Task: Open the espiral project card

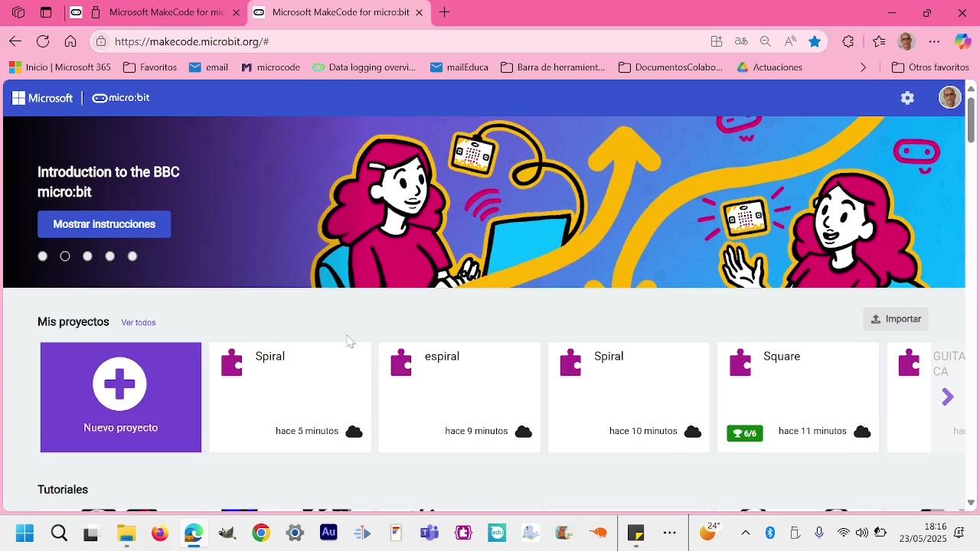Action: click(x=459, y=397)
